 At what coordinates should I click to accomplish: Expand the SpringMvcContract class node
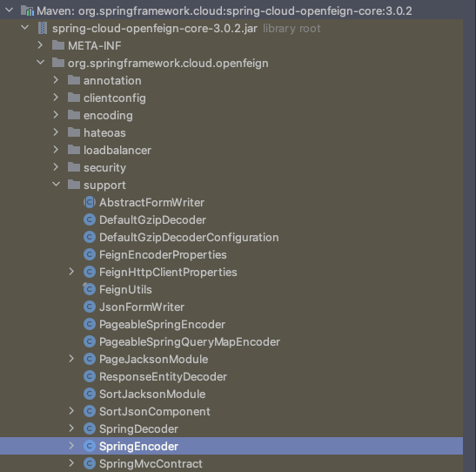pos(71,463)
